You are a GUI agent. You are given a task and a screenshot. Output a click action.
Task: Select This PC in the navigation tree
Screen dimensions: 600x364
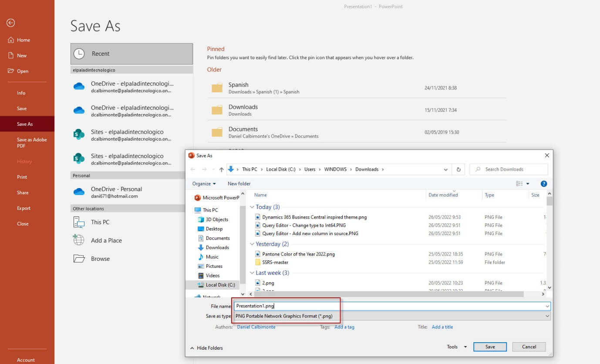point(206,210)
